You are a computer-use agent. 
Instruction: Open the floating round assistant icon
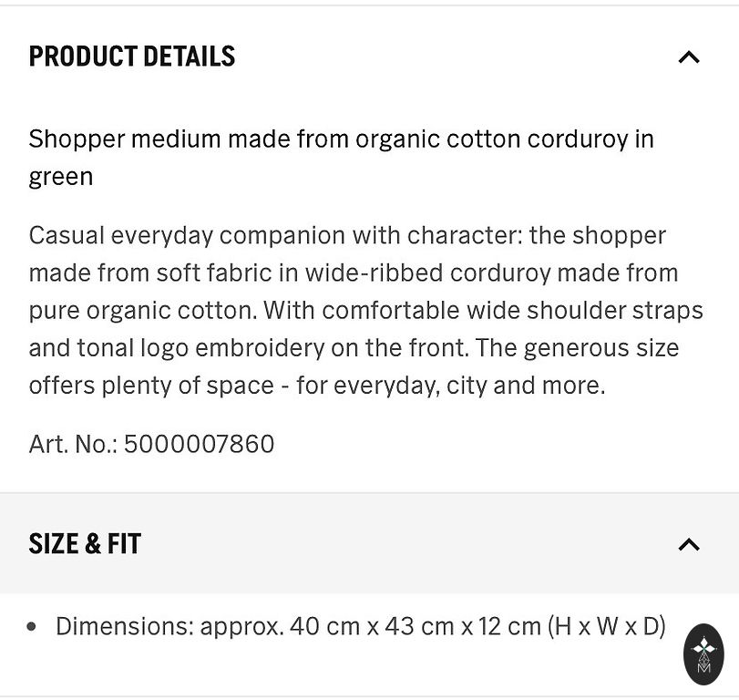703,654
